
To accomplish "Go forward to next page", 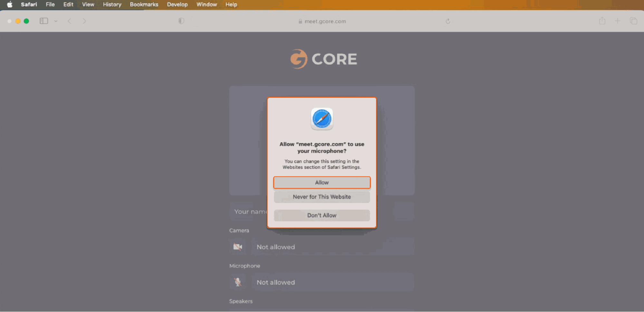I will point(84,21).
